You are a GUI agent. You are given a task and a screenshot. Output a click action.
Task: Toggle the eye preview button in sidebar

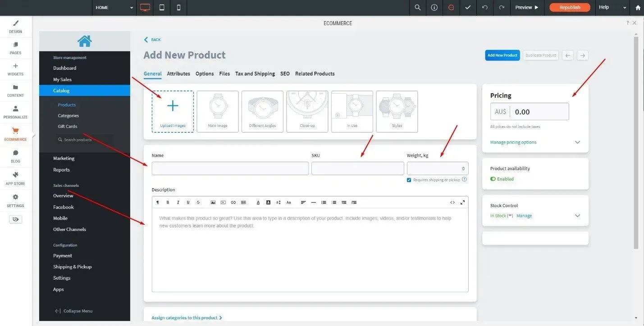(x=16, y=219)
